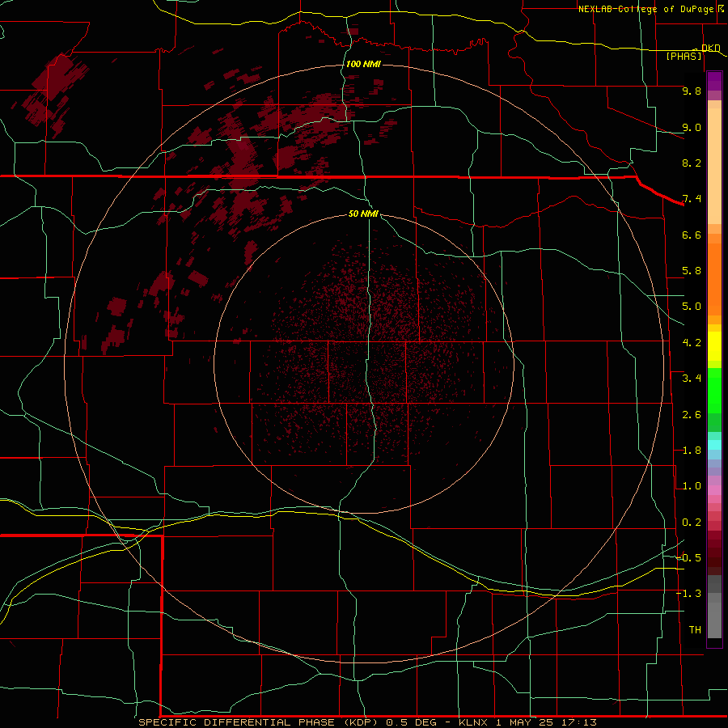Click the 17:13 timestamp in caption
Image resolution: width=728 pixels, height=728 pixels.
[580, 722]
